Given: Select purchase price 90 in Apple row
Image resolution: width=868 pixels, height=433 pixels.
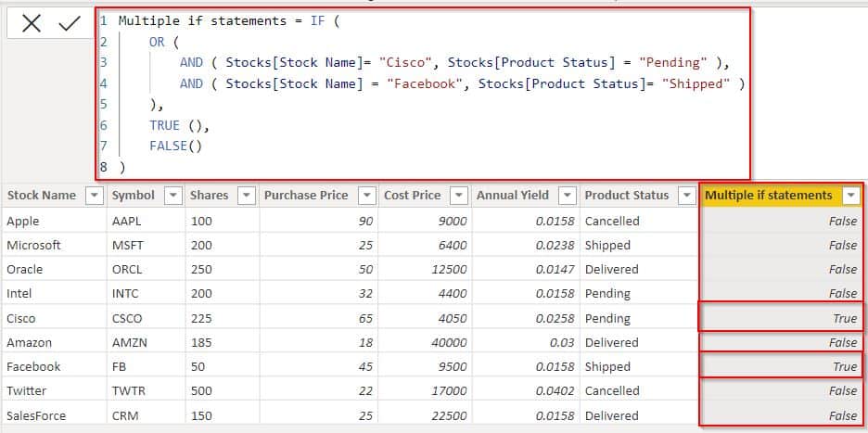Looking at the screenshot, I should (364, 221).
